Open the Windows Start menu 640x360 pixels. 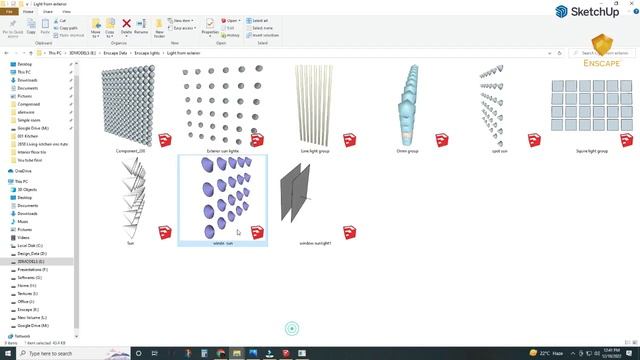pyautogui.click(x=7, y=353)
